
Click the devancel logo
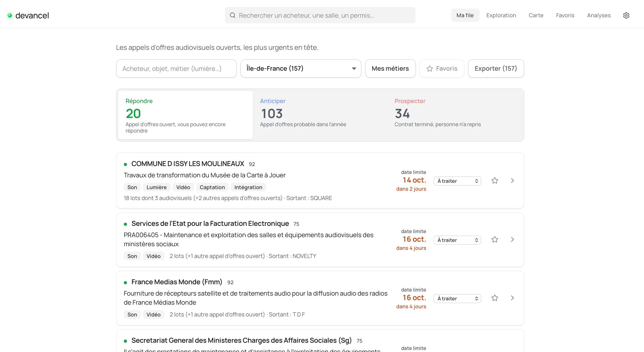28,15
